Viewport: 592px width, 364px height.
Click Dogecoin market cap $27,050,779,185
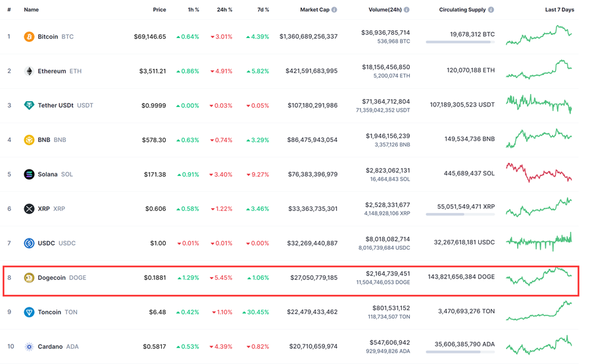[x=314, y=278]
